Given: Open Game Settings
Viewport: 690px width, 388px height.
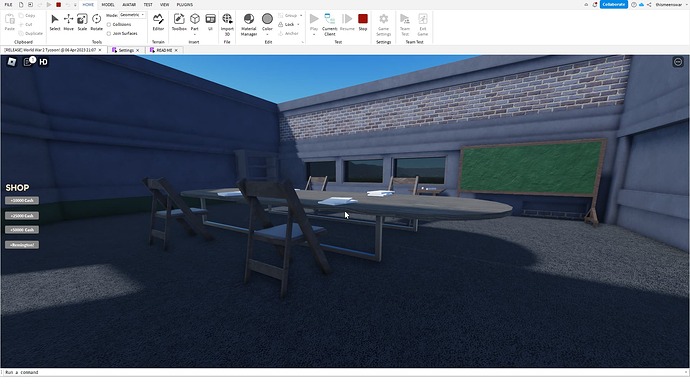Looking at the screenshot, I should point(383,25).
